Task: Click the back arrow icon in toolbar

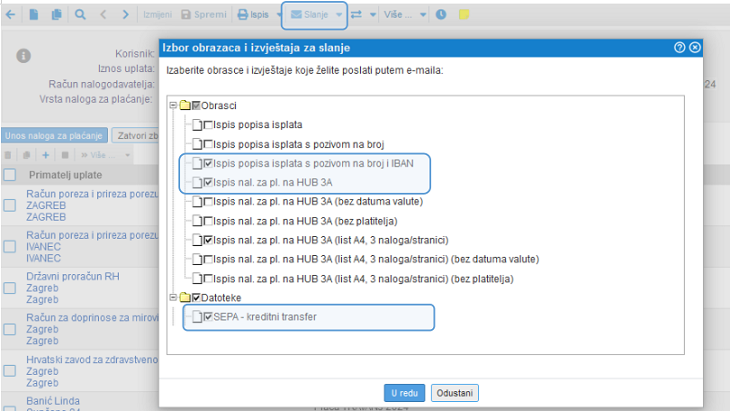Action: [x=10, y=15]
